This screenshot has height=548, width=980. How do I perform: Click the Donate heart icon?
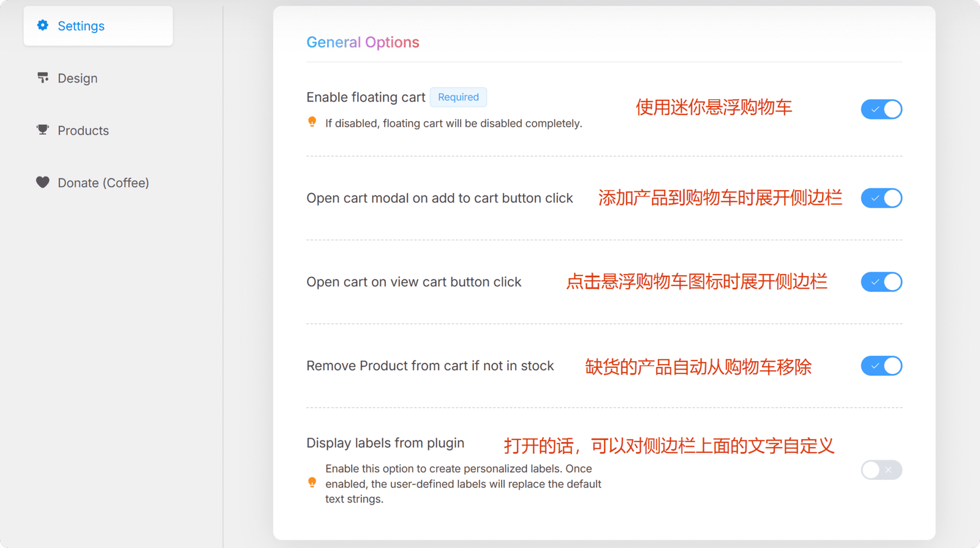(42, 182)
